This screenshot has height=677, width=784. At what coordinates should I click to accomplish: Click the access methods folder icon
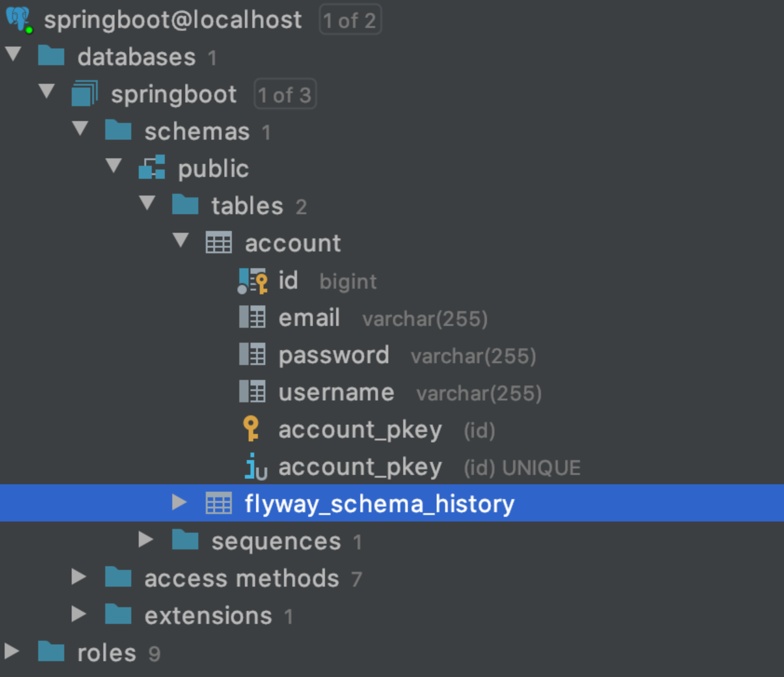point(118,578)
